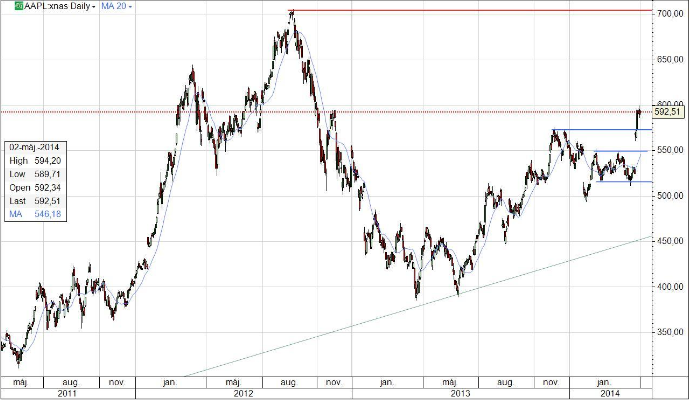Select the High 594,20 row

35,161
